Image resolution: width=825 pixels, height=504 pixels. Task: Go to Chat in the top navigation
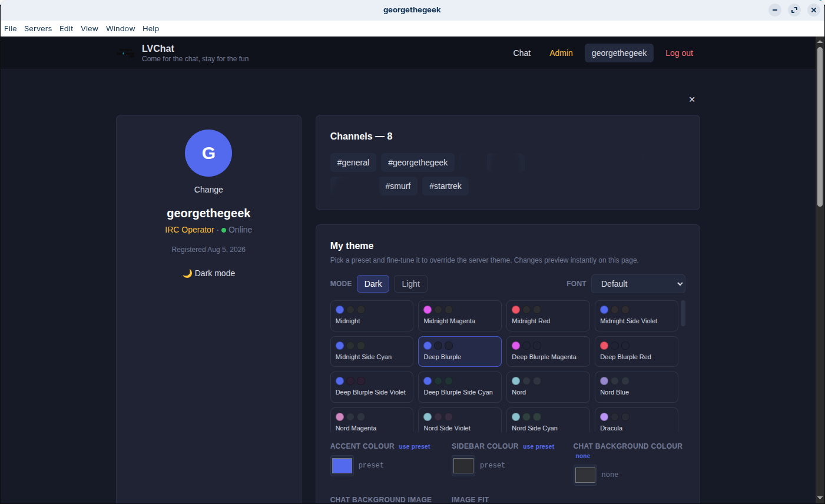click(522, 53)
